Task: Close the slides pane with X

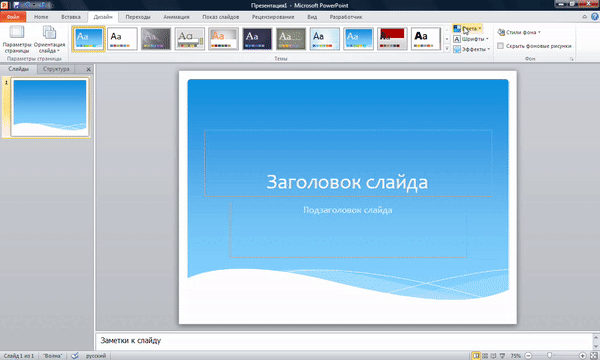Action: coord(88,69)
